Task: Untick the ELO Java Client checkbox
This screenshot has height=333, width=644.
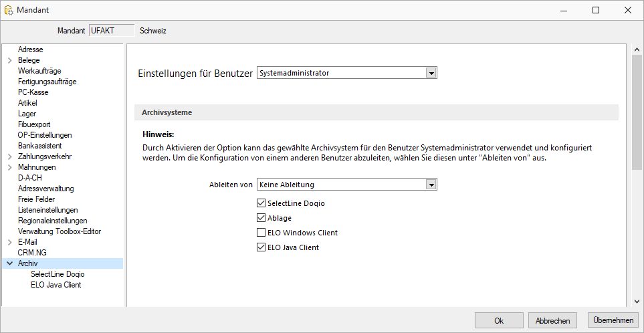Action: click(x=261, y=247)
